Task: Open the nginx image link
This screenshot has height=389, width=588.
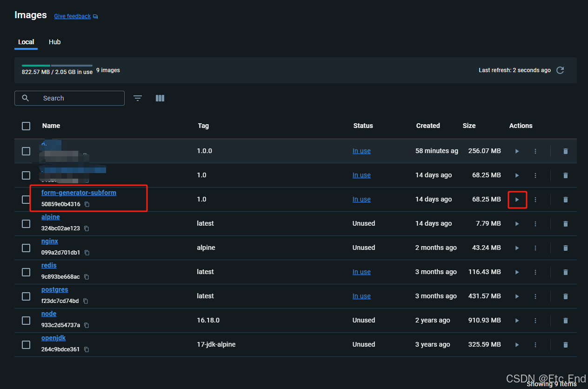Action: click(x=50, y=241)
